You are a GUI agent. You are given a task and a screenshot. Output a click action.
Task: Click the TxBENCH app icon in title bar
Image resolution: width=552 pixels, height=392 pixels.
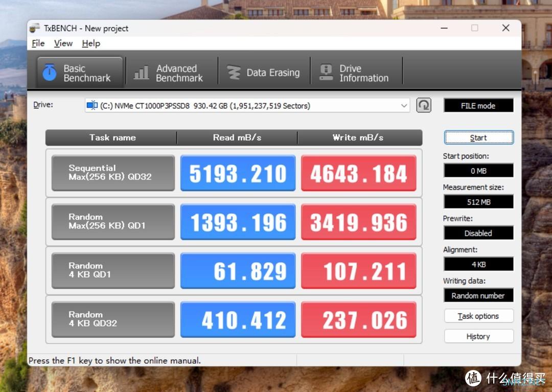pos(35,28)
